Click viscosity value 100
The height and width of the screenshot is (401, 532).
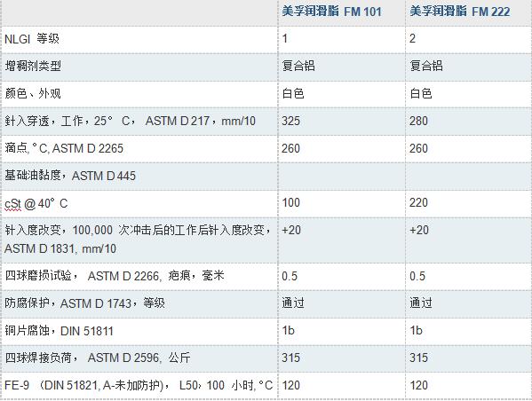tap(291, 202)
